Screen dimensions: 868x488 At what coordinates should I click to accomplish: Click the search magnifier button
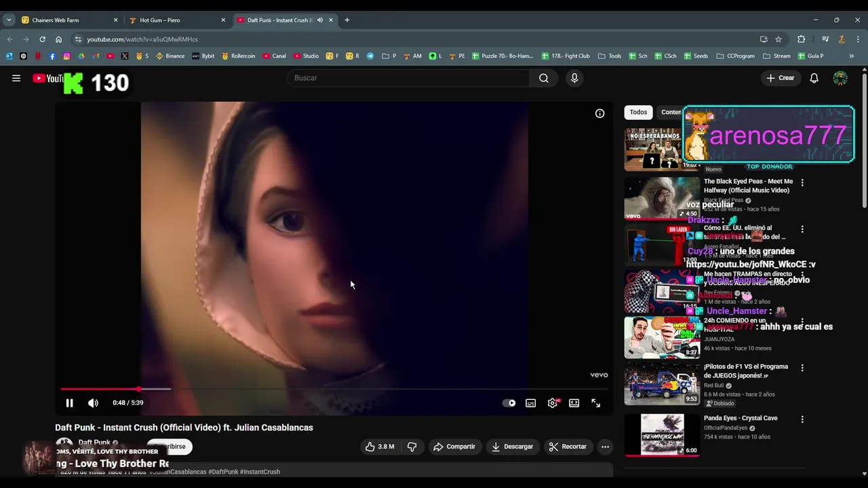click(x=544, y=78)
